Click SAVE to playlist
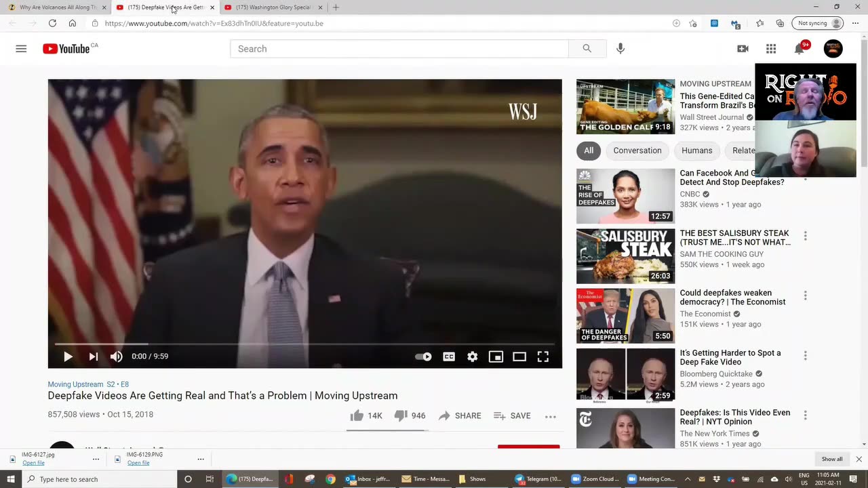This screenshot has height=488, width=868. coord(512,415)
